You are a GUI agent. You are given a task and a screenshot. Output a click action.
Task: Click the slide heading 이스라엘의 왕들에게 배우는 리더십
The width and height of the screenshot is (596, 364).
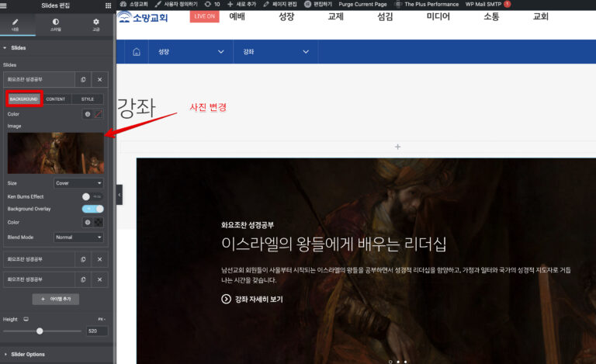coord(334,244)
